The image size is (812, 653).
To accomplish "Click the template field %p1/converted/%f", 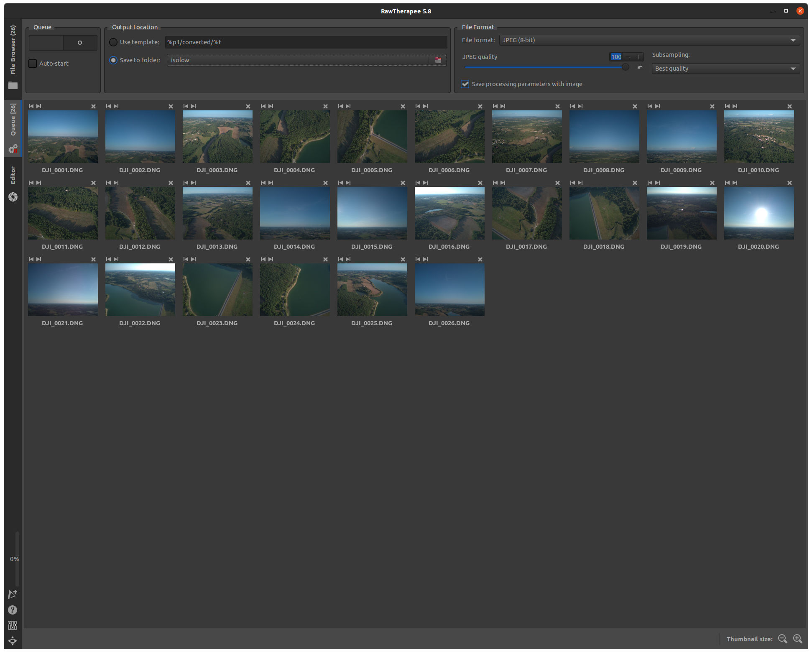I will (306, 42).
